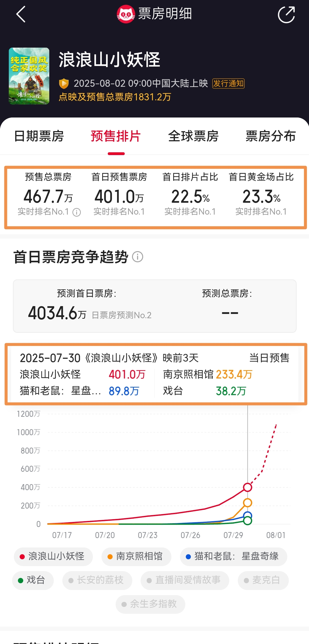Switch to the 全球票房 tab

coord(193,136)
